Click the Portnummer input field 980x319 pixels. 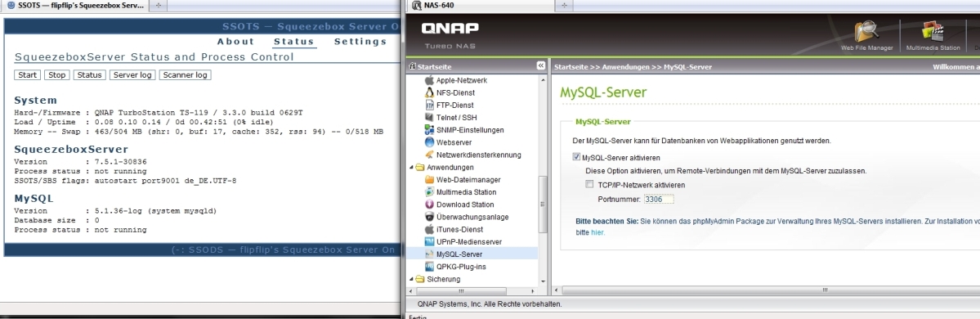[659, 200]
